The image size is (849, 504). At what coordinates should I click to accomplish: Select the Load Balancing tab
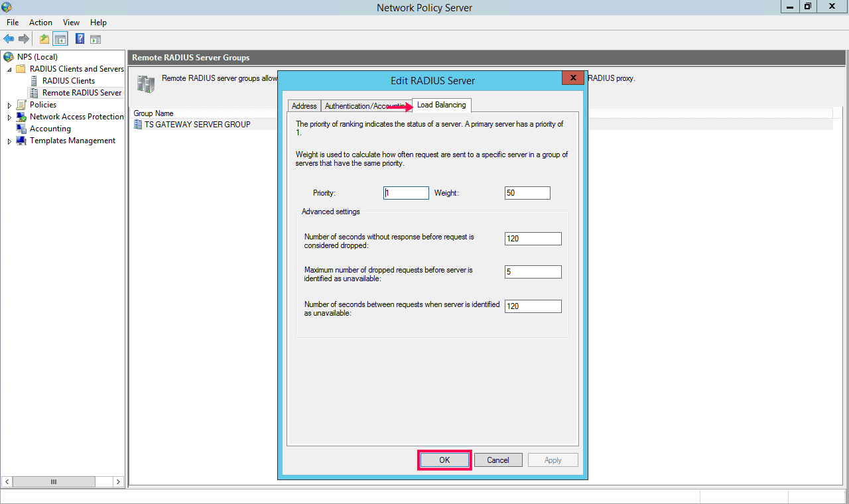[442, 105]
